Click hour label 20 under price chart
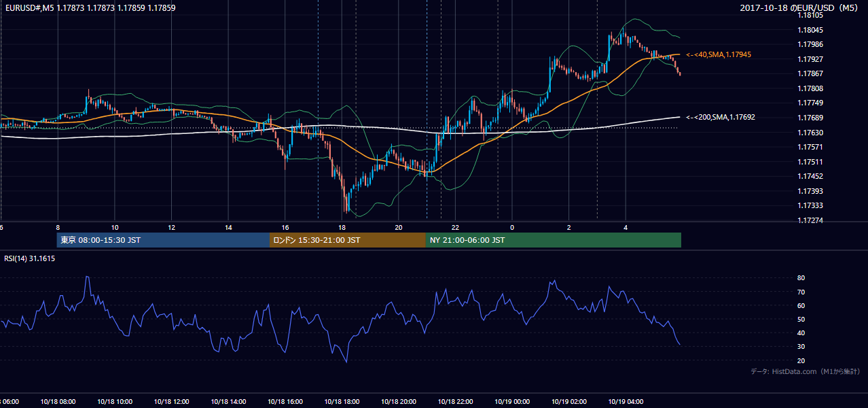The image size is (868, 408). tap(399, 228)
